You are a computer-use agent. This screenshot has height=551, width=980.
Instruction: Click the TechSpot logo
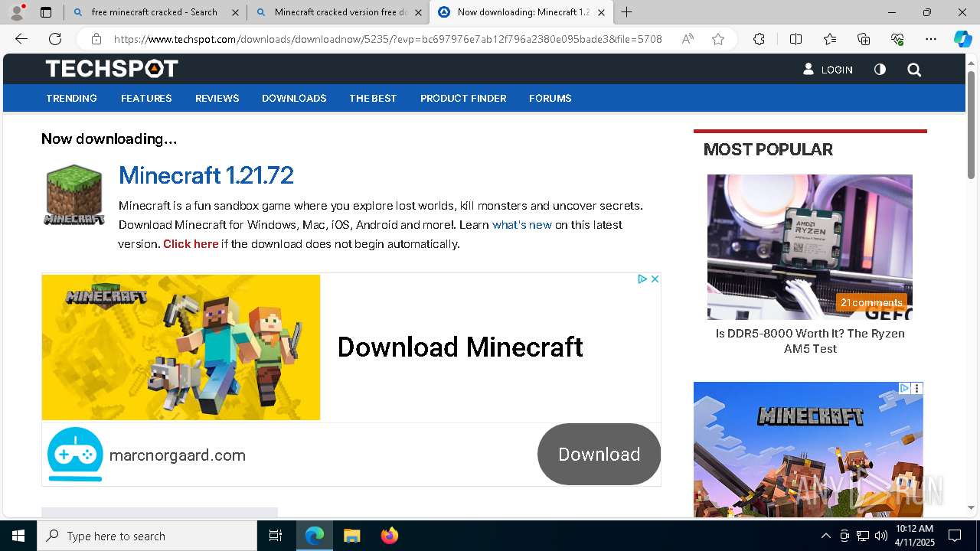(112, 69)
